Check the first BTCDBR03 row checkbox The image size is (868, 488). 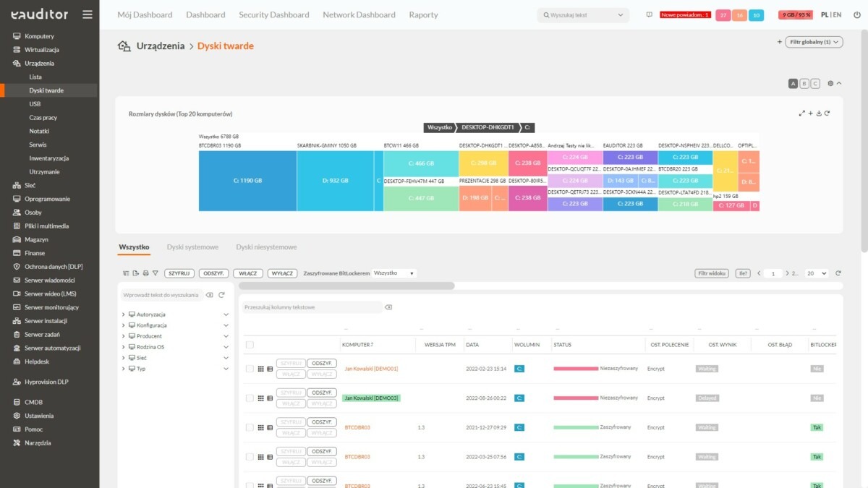coord(250,427)
